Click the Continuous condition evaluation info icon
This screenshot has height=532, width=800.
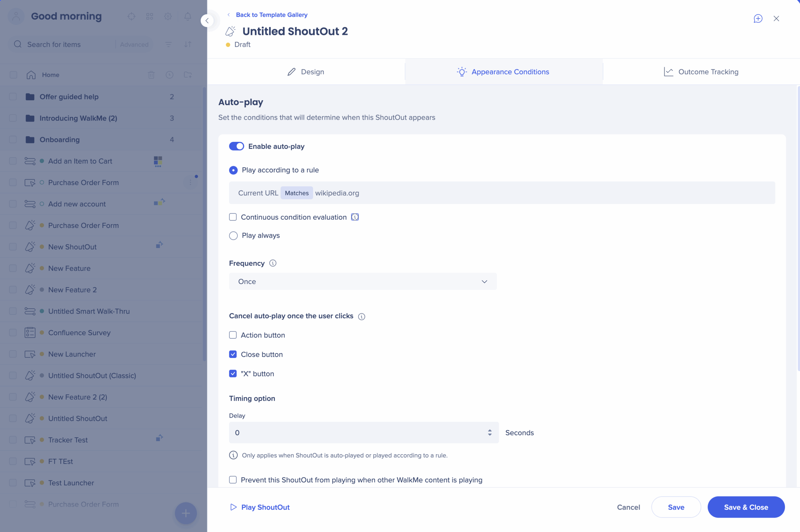tap(355, 217)
